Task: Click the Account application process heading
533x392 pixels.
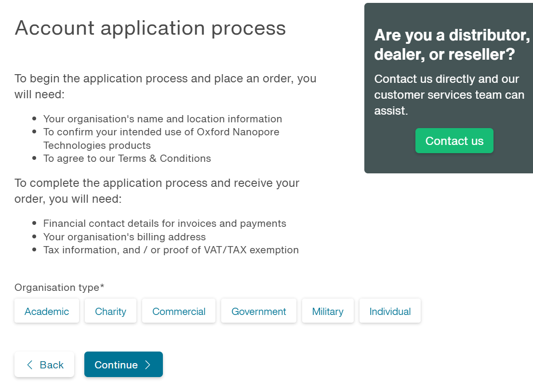Action: coord(150,28)
